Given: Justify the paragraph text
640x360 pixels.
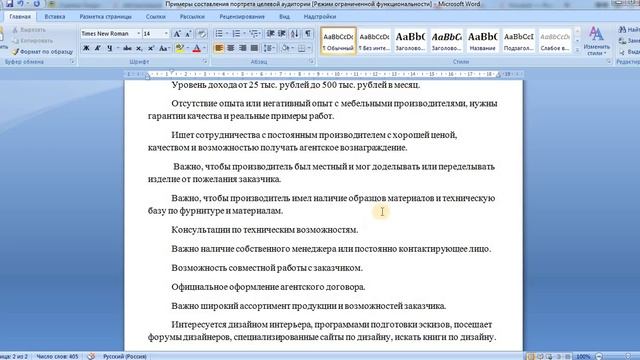Looking at the screenshot, I should (x=254, y=48).
